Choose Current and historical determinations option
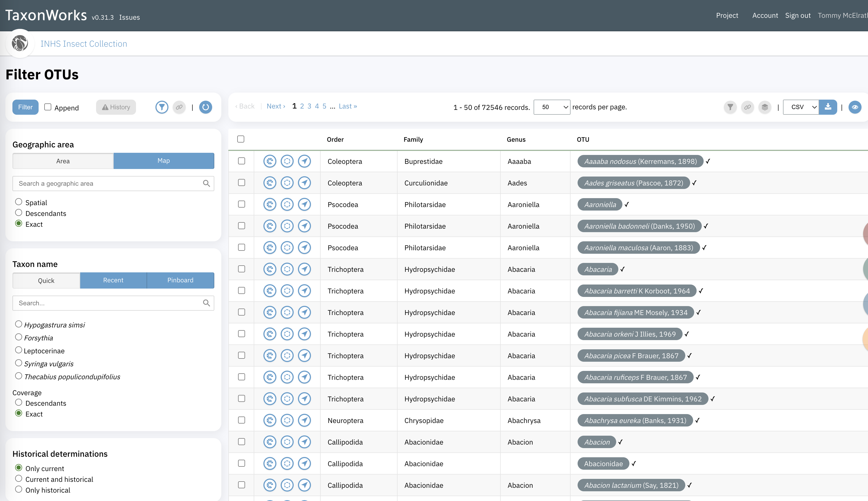The image size is (868, 501). pos(19,478)
